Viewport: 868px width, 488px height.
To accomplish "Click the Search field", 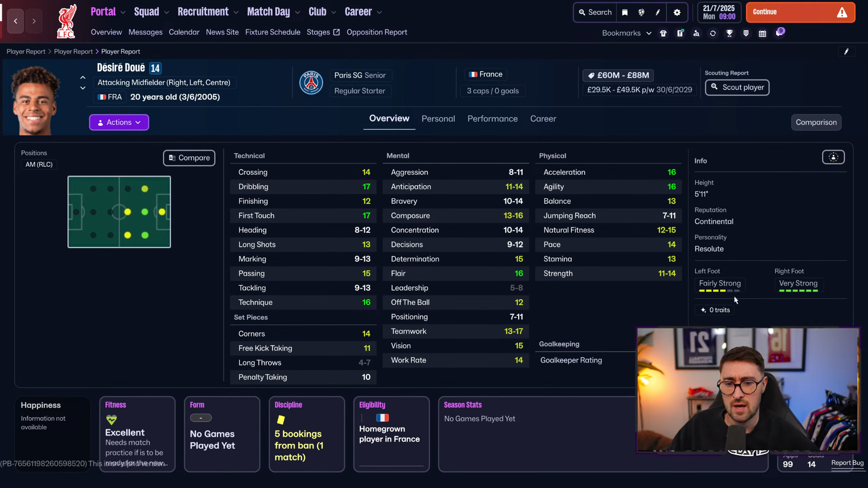I will click(x=595, y=12).
